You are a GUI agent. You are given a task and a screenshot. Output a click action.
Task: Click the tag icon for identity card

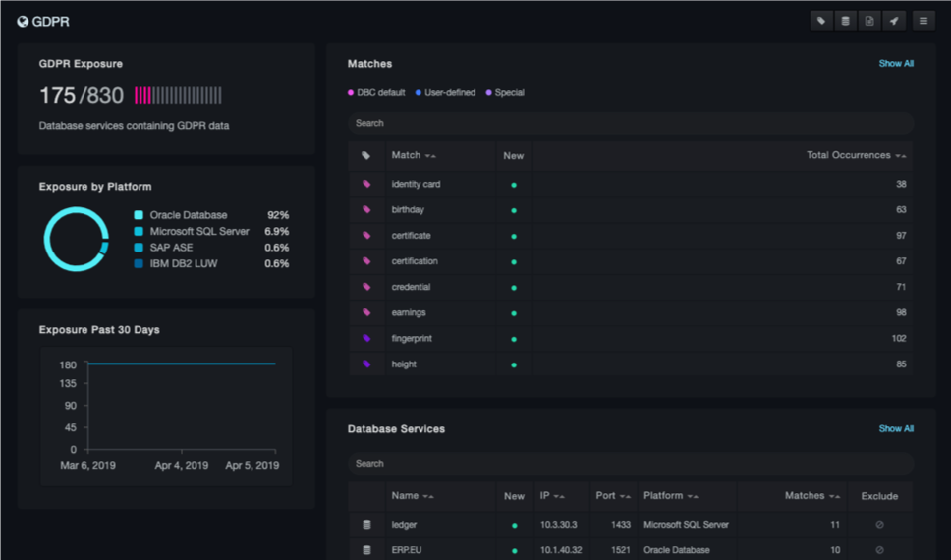(x=366, y=184)
